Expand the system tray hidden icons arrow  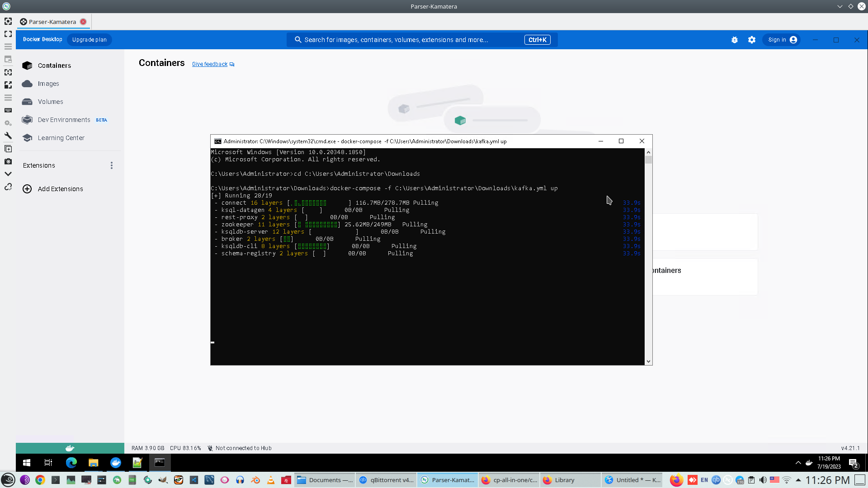[x=798, y=463]
